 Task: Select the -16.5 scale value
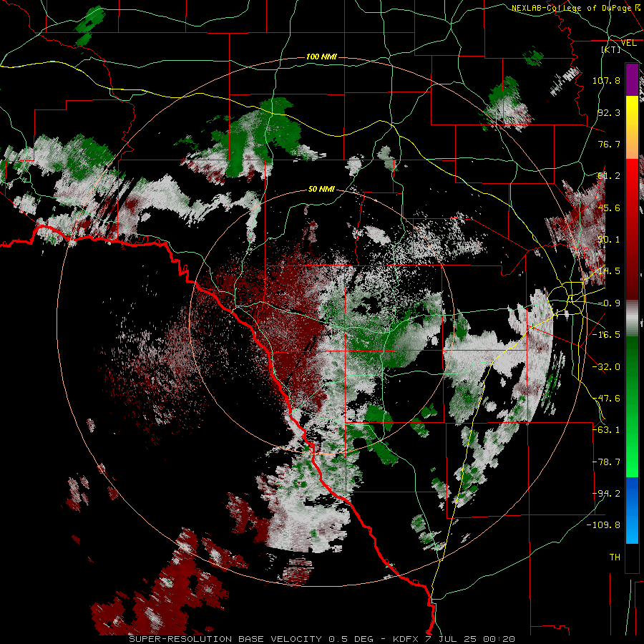[606, 335]
